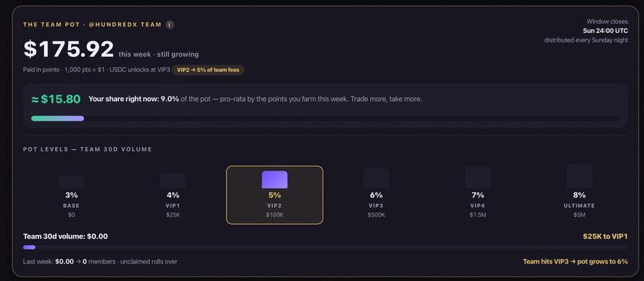Click the $25K to VIP1 text

pyautogui.click(x=605, y=236)
